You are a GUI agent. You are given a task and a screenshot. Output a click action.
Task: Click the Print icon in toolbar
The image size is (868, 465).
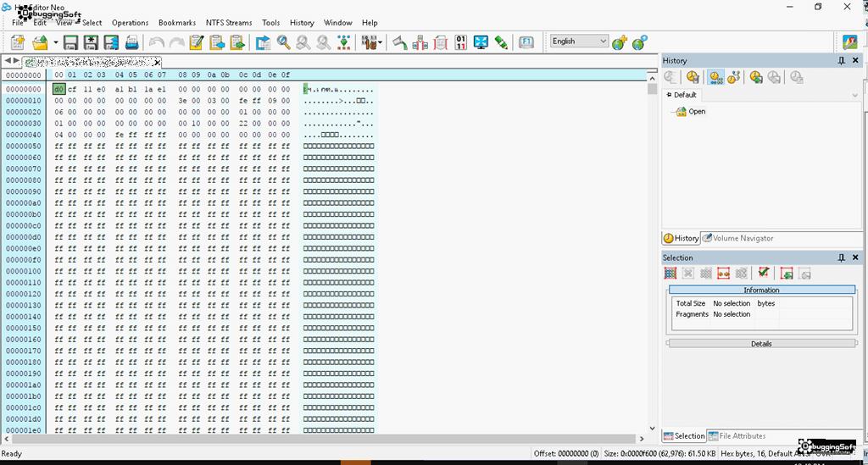click(x=131, y=42)
